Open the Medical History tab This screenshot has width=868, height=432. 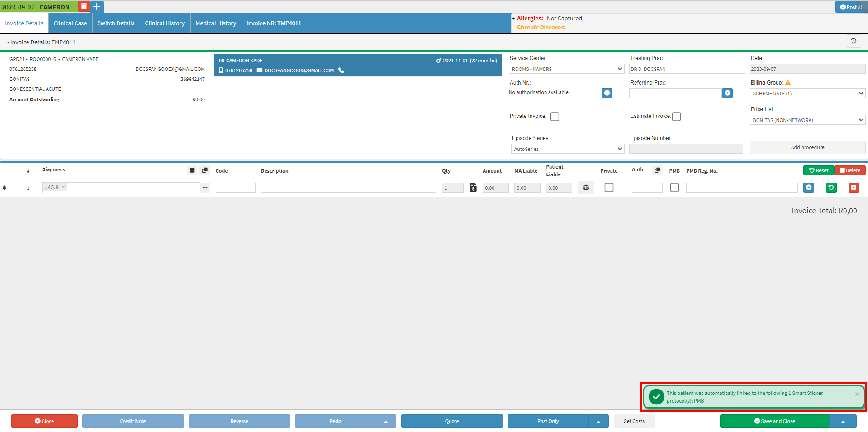tap(216, 23)
